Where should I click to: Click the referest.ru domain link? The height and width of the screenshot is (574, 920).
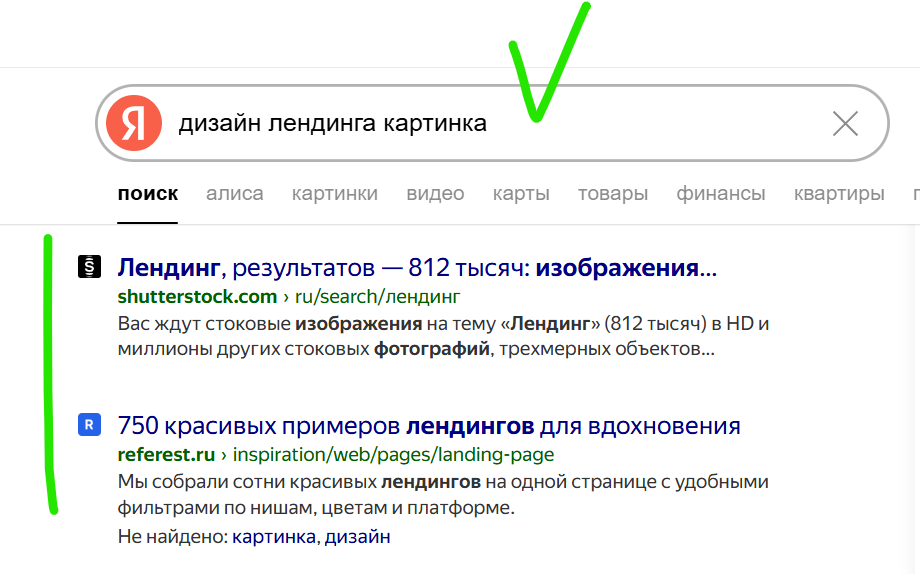pyautogui.click(x=166, y=455)
